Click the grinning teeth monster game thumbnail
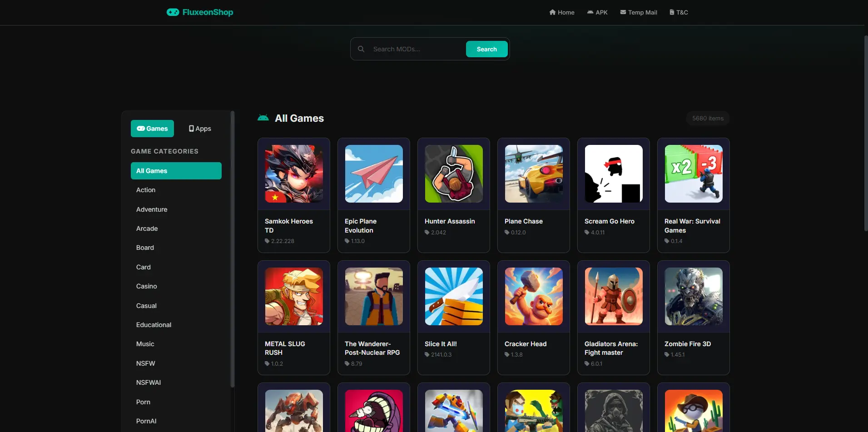Image resolution: width=868 pixels, height=432 pixels. pyautogui.click(x=374, y=411)
